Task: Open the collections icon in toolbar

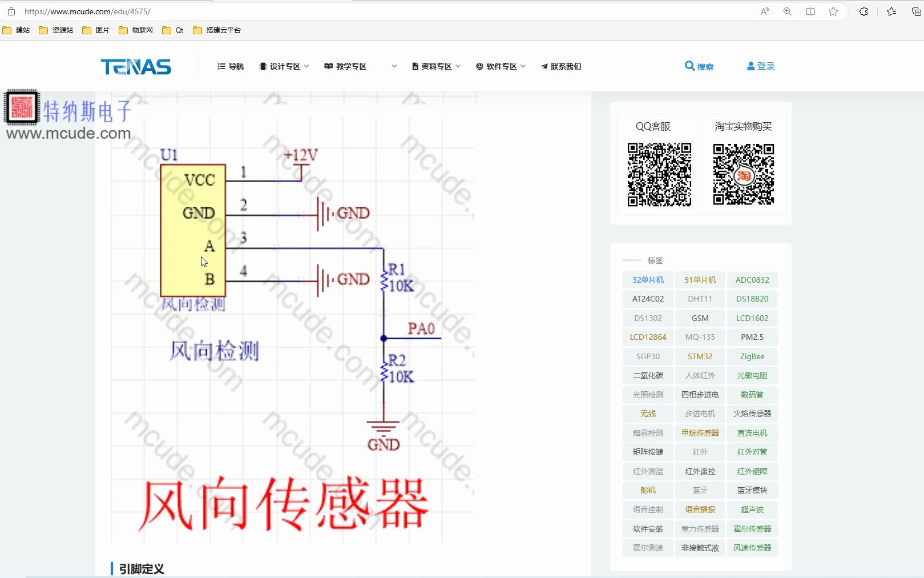Action: [x=917, y=11]
